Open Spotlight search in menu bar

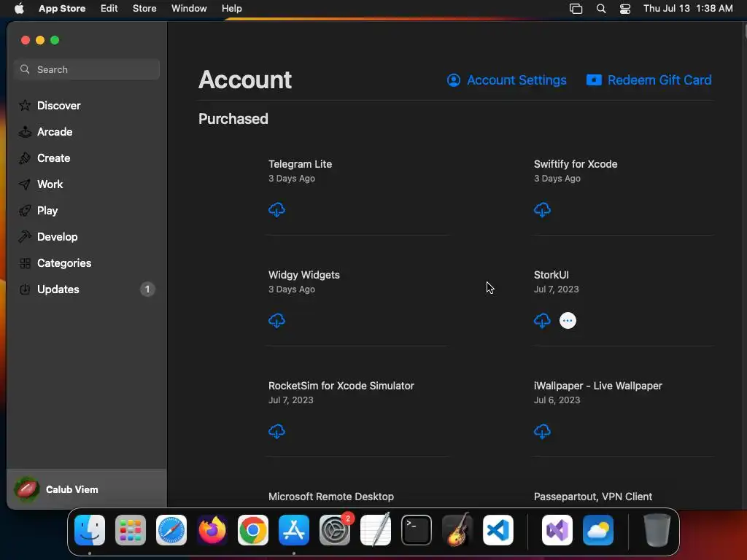(x=601, y=9)
